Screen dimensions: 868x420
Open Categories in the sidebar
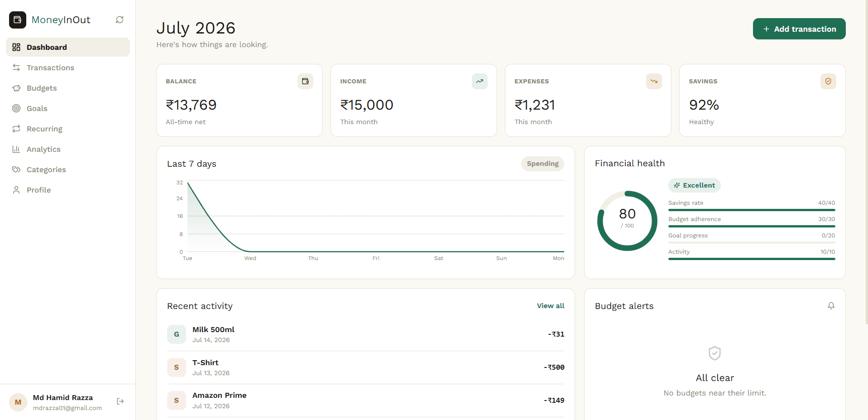(68, 169)
